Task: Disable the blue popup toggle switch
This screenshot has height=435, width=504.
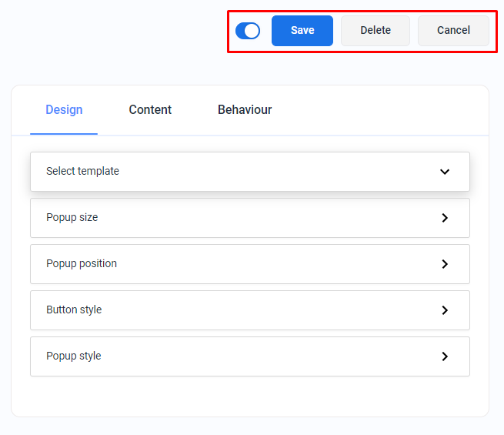Action: click(x=248, y=31)
